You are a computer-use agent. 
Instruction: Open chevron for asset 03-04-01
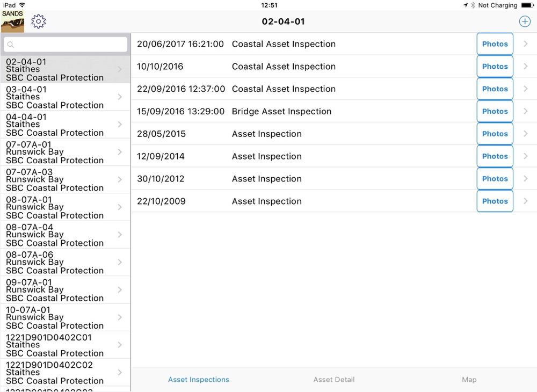(120, 97)
